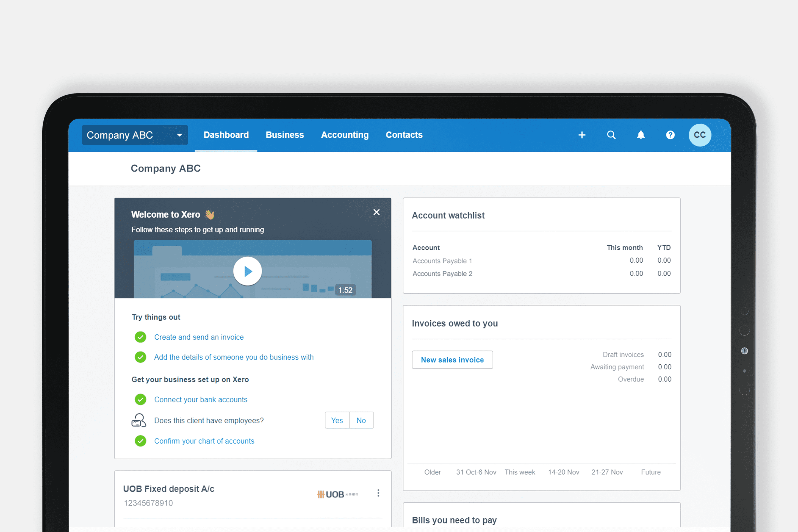Open UOB Fixed deposit account options menu

(x=378, y=493)
